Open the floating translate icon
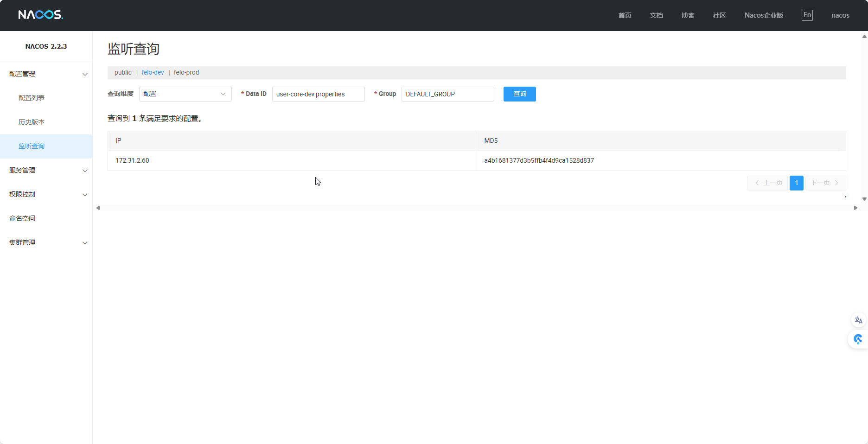 [x=859, y=320]
